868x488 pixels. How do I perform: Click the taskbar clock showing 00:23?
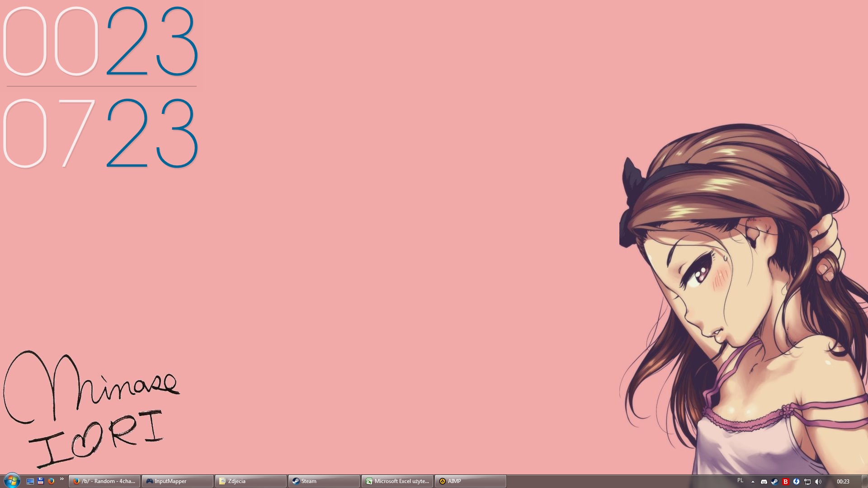[x=843, y=482]
